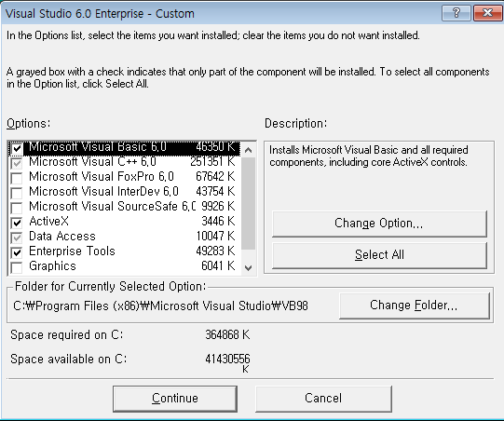Click the Select All button

379,255
